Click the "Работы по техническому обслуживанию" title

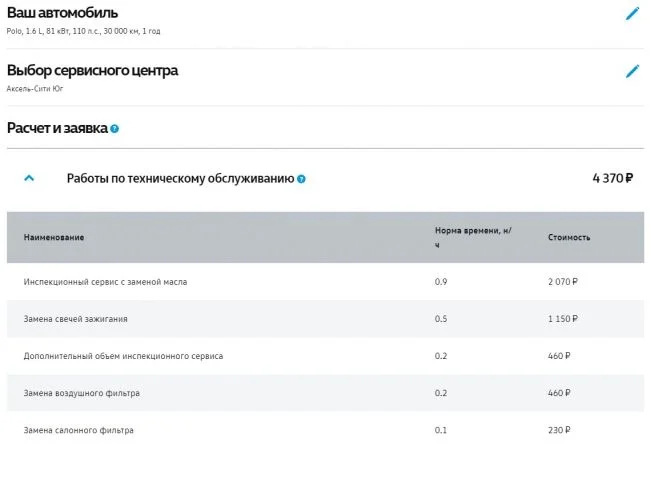pyautogui.click(x=180, y=178)
